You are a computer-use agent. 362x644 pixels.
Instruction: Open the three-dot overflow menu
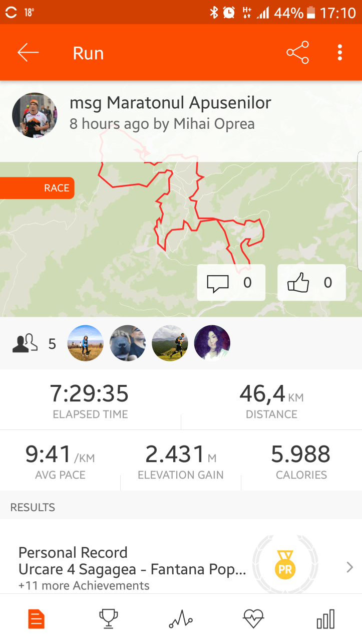point(340,53)
